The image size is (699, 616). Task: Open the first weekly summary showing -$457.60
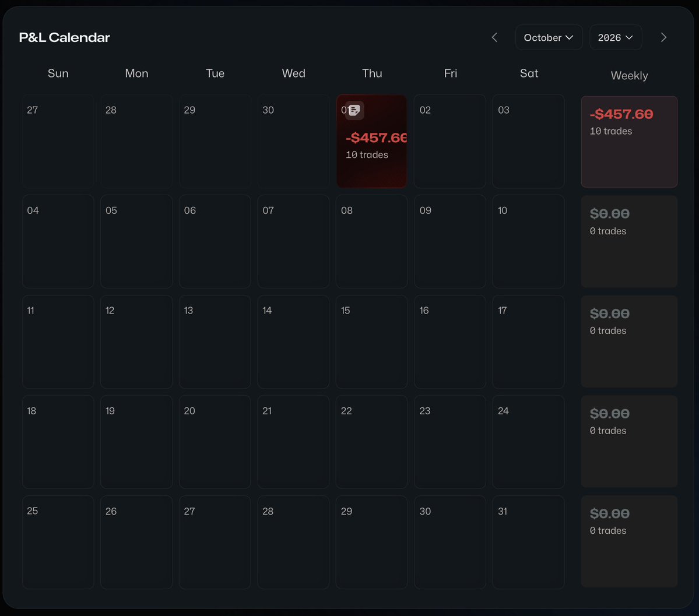point(629,142)
